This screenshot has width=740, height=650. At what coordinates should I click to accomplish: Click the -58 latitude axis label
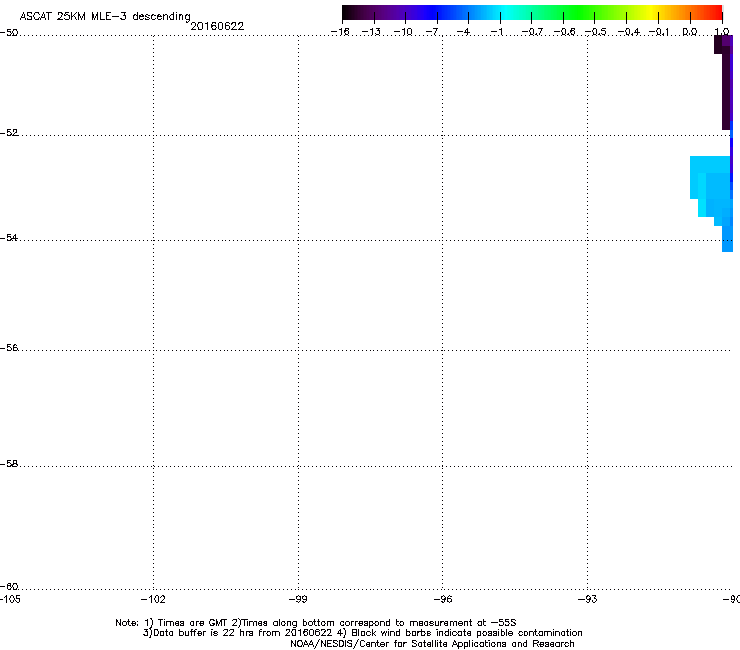[x=9, y=464]
